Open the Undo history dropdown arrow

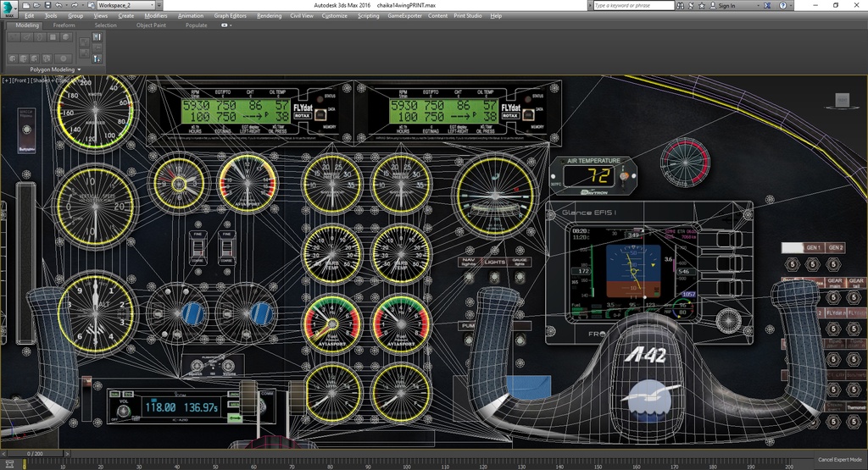(66, 6)
